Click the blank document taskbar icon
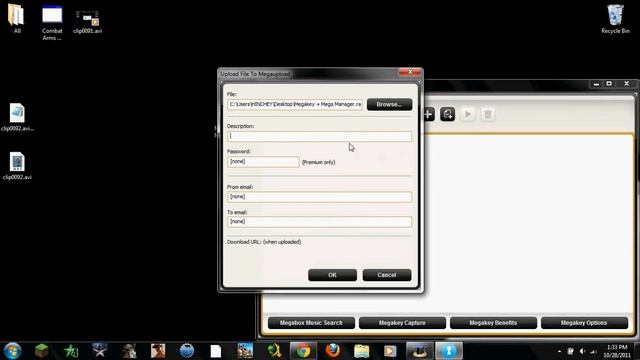 click(216, 351)
